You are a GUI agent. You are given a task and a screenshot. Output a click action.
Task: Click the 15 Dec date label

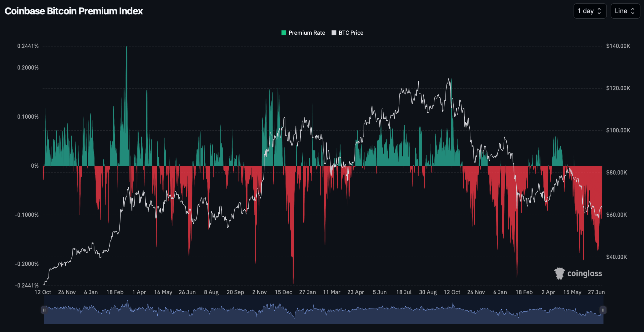tap(284, 292)
